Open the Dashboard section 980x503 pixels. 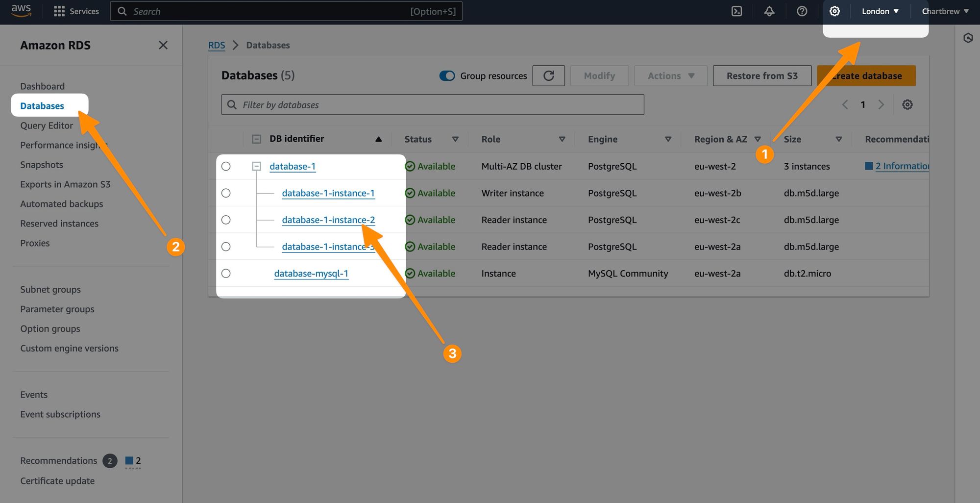pos(42,86)
